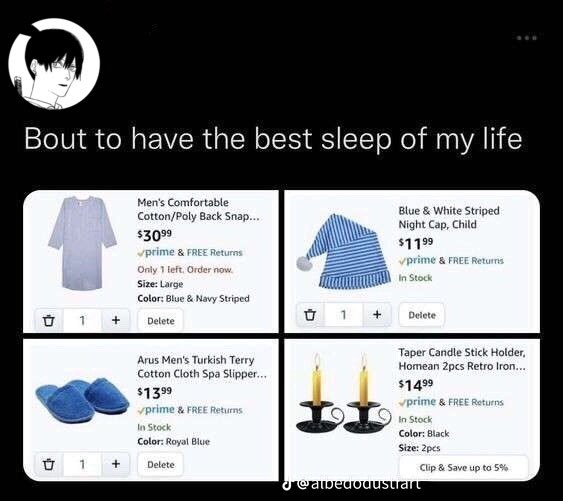Screen dimensions: 563x501
Task: Delete the Arus Turkish Terry slippers
Action: click(x=160, y=464)
